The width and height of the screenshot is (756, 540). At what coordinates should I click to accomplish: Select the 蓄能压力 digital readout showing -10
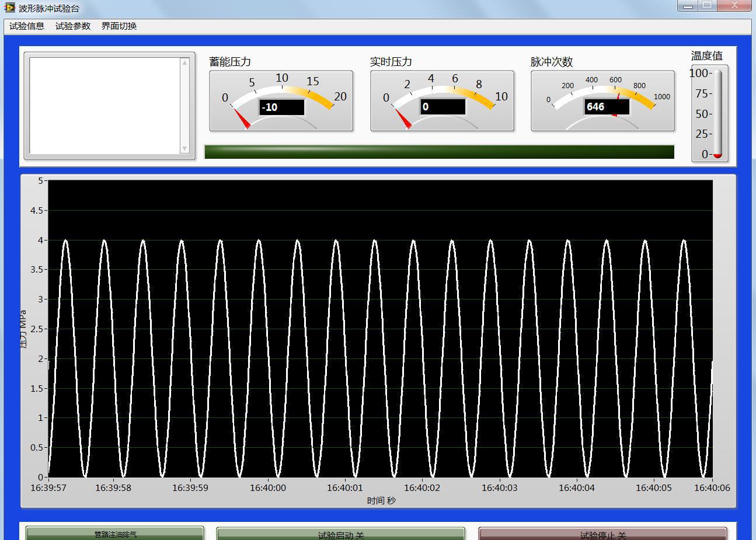(282, 107)
